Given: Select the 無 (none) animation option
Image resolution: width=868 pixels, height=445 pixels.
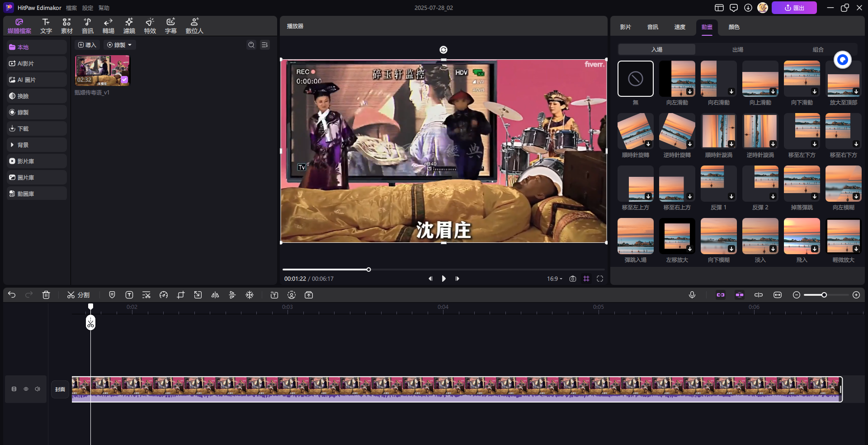Looking at the screenshot, I should 636,79.
